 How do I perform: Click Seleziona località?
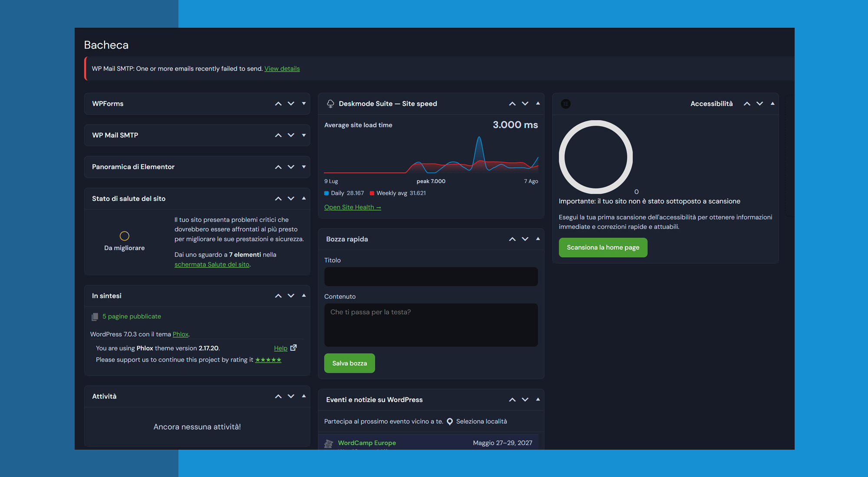tap(481, 421)
